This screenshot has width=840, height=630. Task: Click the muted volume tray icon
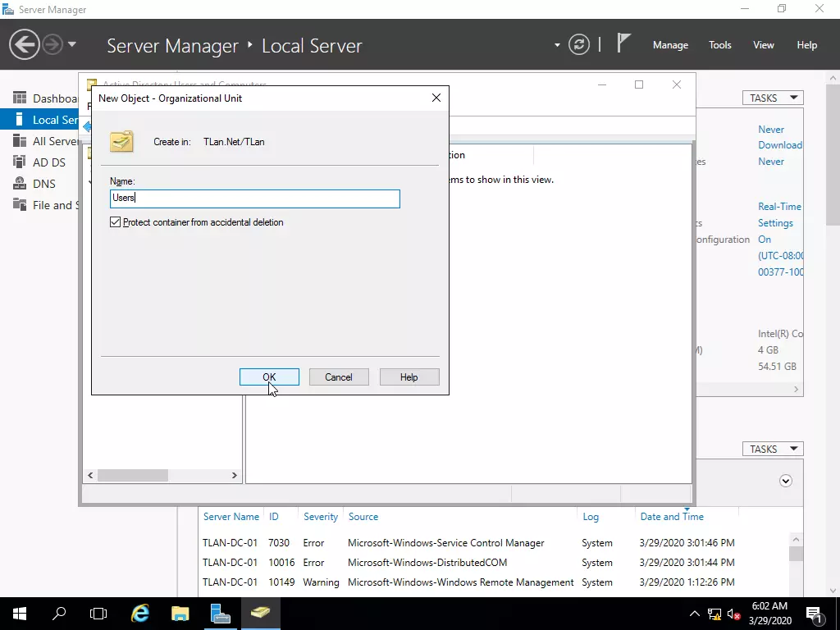click(x=733, y=614)
